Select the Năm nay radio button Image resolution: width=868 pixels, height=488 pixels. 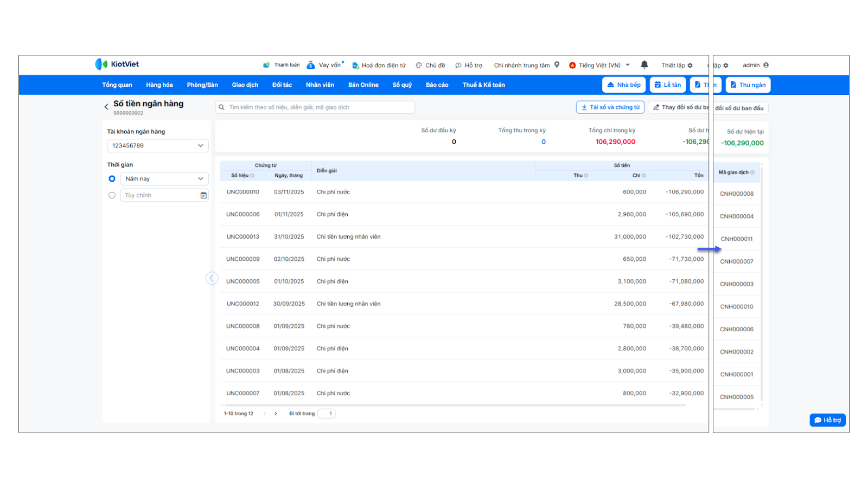pyautogui.click(x=112, y=179)
